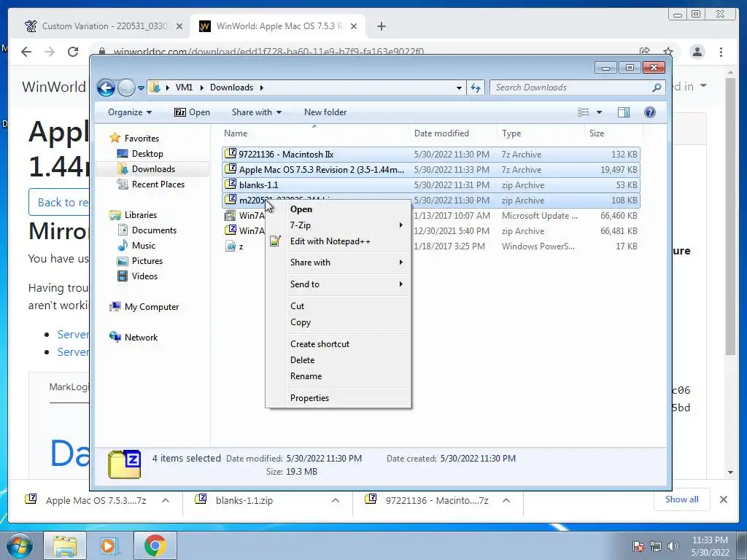
Task: Sort by Name column header
Action: pyautogui.click(x=236, y=133)
